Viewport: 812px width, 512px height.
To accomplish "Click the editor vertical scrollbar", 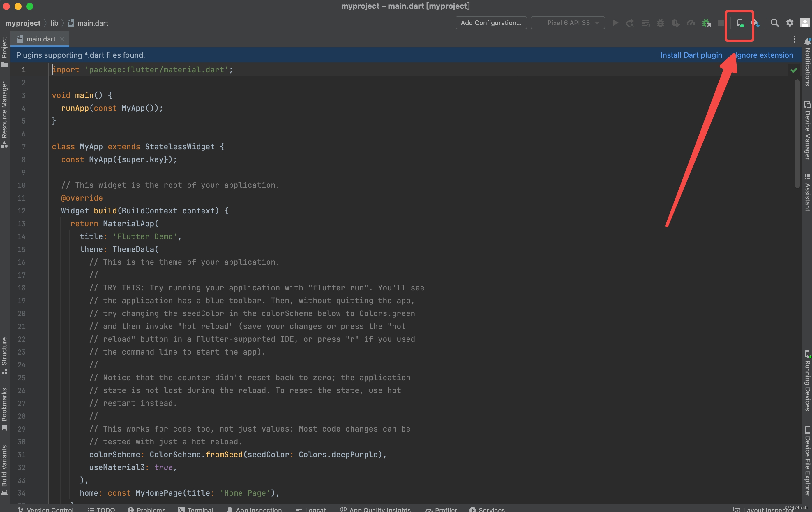I will (797, 133).
